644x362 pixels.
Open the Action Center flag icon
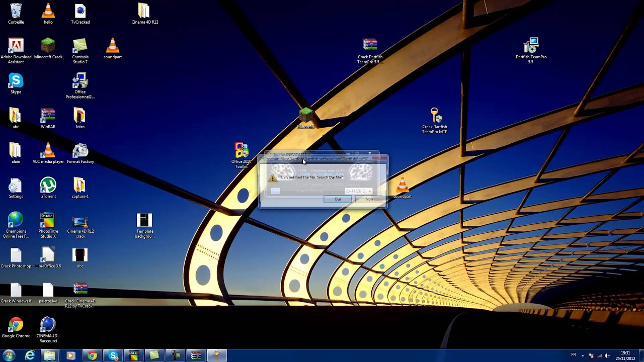(x=591, y=355)
